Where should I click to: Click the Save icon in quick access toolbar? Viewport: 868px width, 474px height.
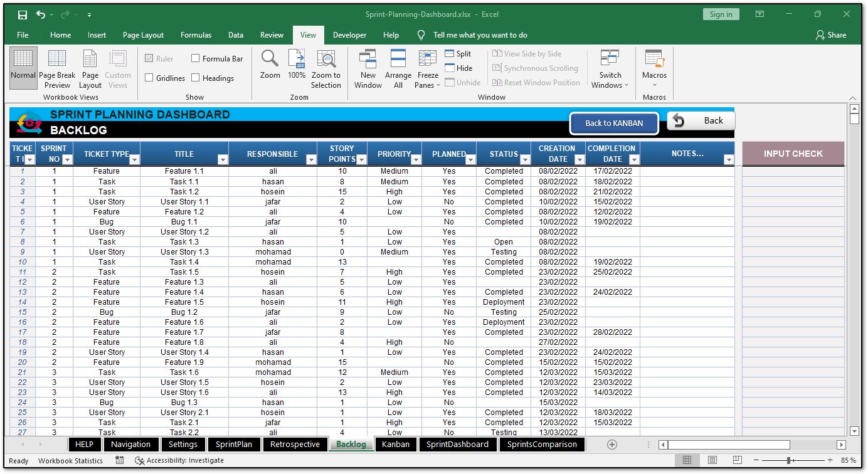pos(23,14)
